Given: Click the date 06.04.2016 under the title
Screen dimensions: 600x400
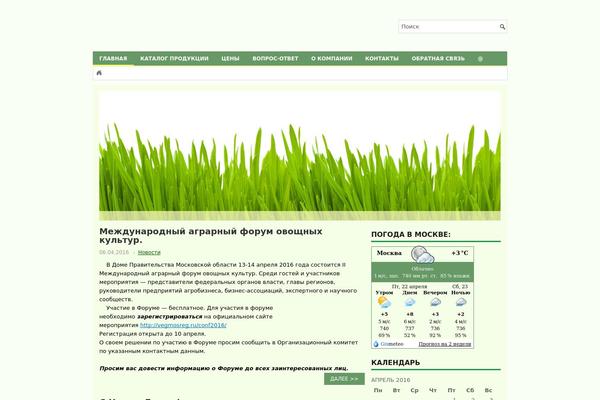Looking at the screenshot, I should pos(114,252).
